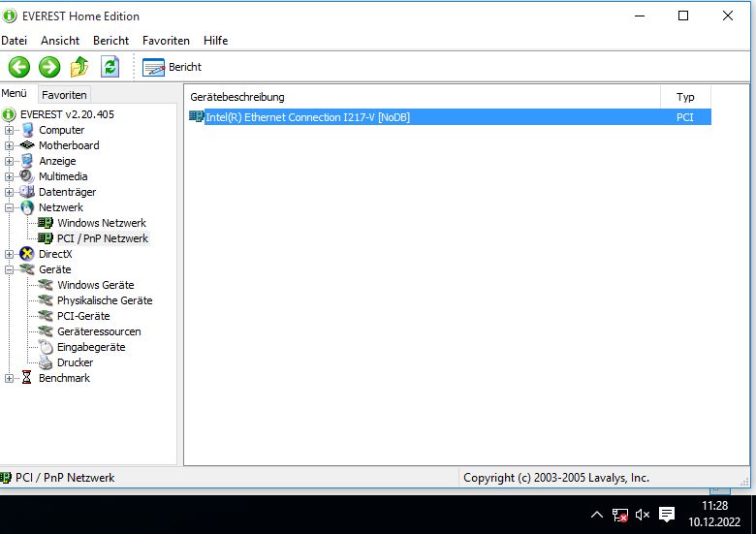Click the green Forward arrow toolbar icon
Viewport: 756px width, 534px height.
49,67
